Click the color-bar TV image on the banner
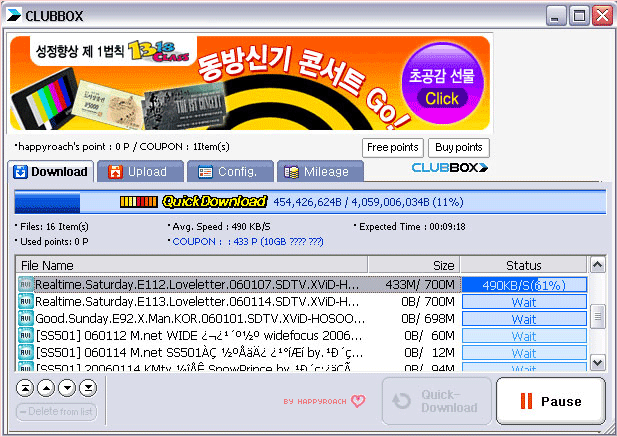The width and height of the screenshot is (618, 437). [44, 99]
